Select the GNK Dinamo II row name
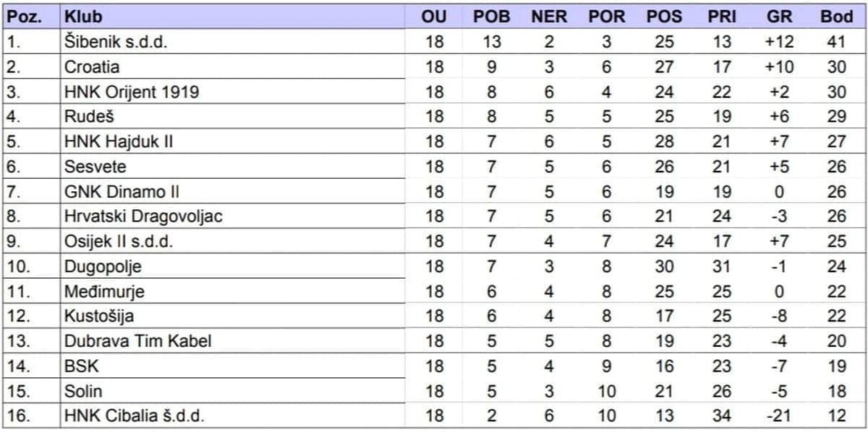This screenshot has width=868, height=433. (122, 192)
